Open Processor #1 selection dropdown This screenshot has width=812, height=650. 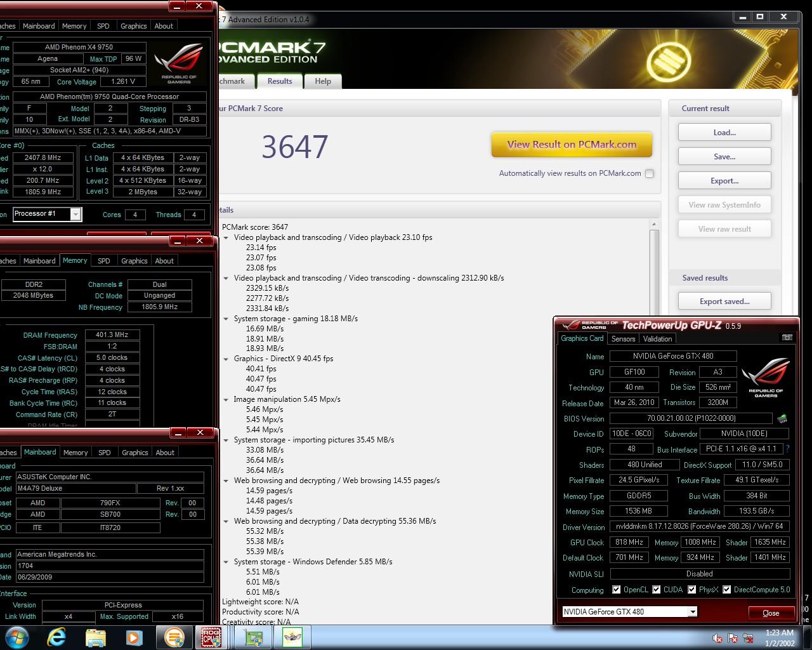click(75, 215)
